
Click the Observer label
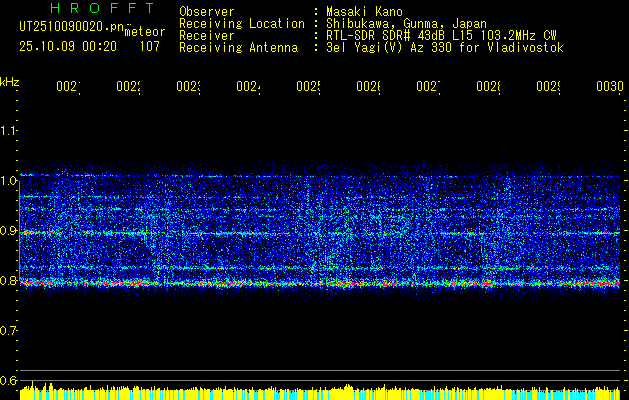pos(207,11)
